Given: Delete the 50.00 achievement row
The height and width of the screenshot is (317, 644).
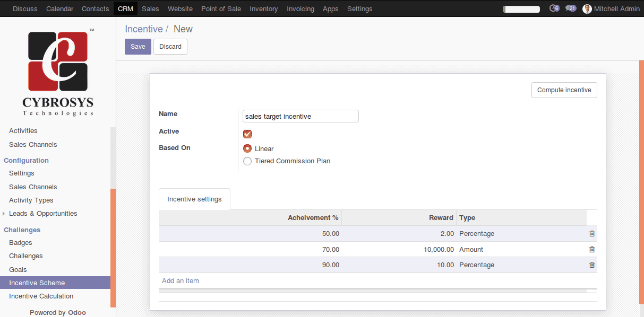Looking at the screenshot, I should (x=592, y=233).
